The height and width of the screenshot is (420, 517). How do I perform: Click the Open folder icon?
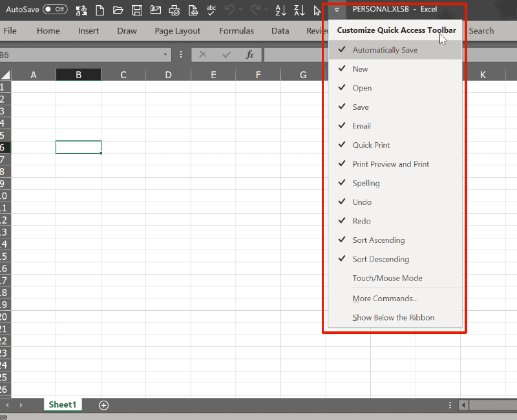118,10
